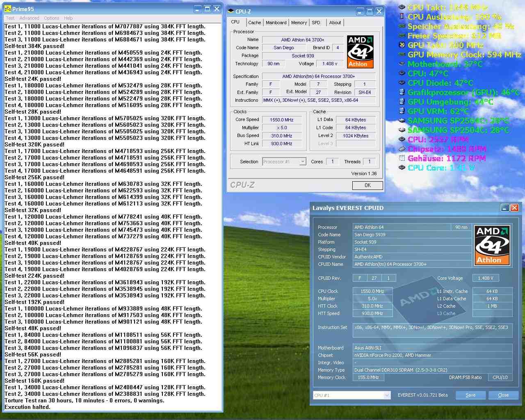Click the Motherboard temperature icon

(x=402, y=64)
